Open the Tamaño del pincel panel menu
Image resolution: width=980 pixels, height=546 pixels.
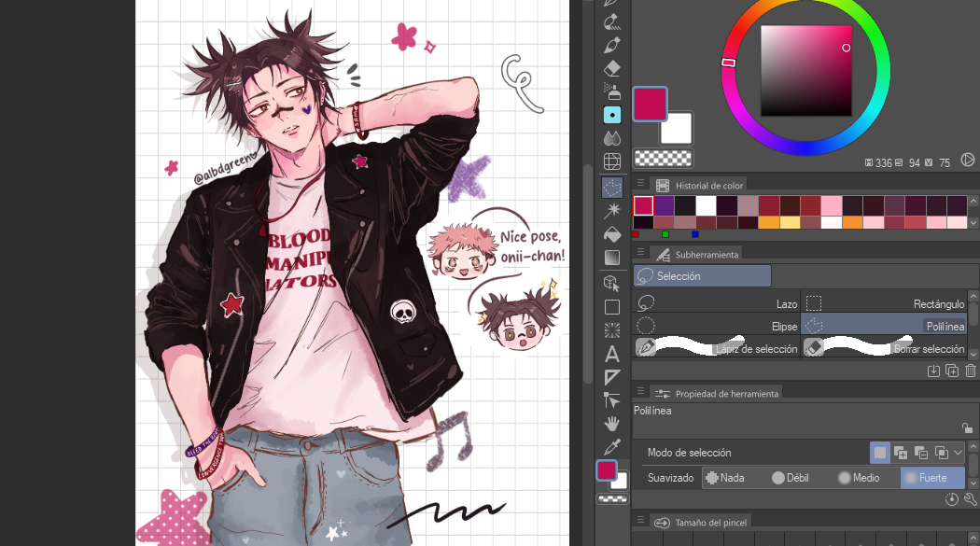(640, 519)
